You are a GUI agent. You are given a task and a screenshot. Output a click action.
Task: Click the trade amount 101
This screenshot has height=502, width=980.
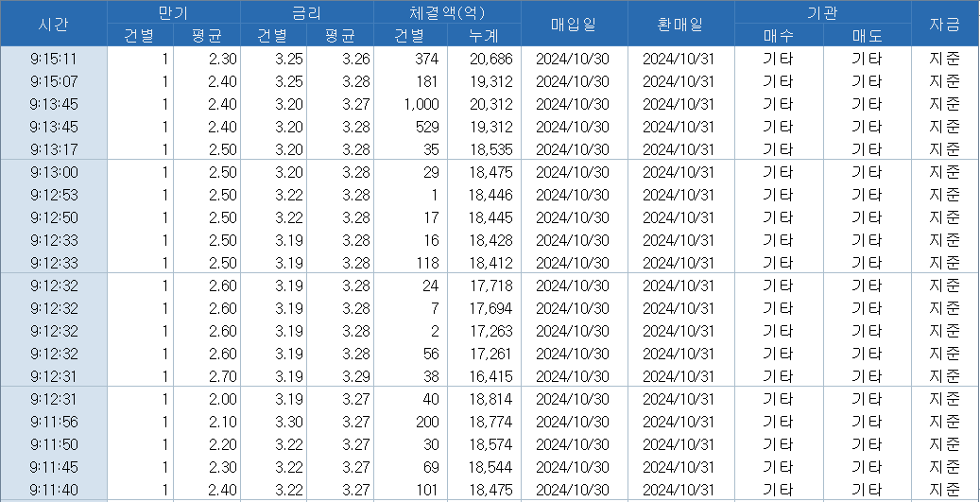click(427, 490)
